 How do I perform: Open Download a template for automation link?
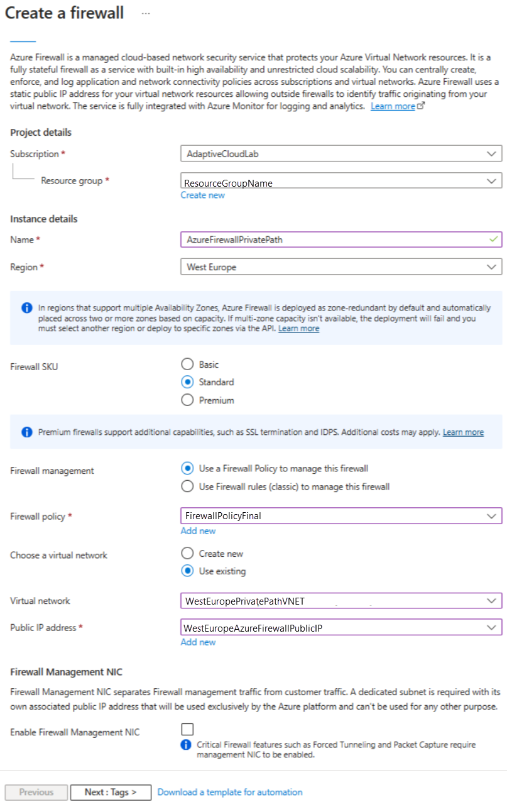(230, 792)
